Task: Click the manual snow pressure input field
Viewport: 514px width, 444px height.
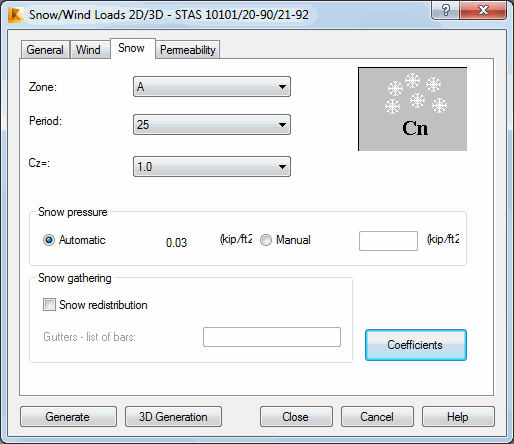Action: tap(388, 241)
